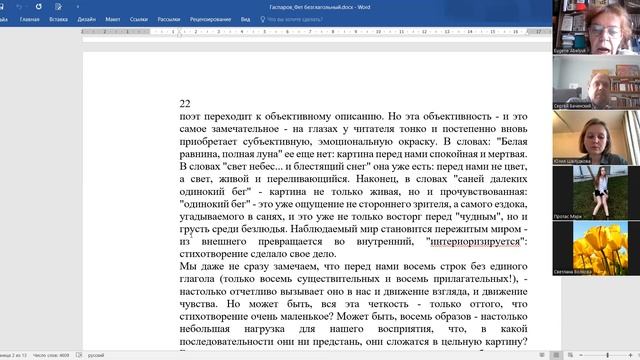Switch to Web Layout view icon
640x360 pixels.
tap(570, 355)
